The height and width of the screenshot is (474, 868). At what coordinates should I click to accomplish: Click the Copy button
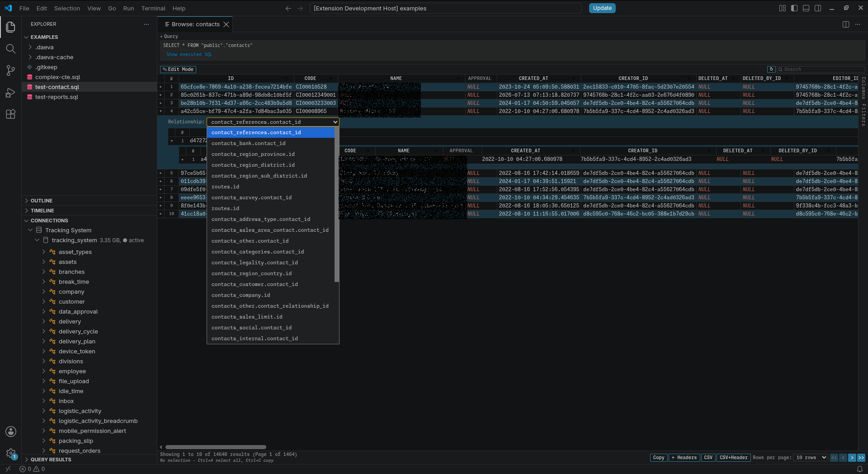(x=659, y=458)
